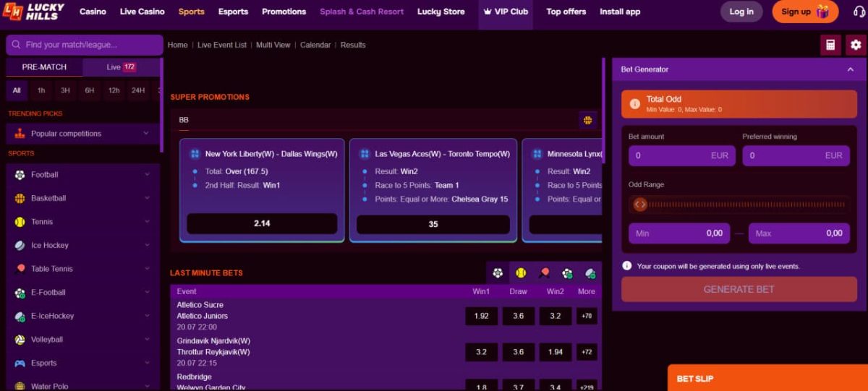Click the GENERATE BET button

point(739,289)
